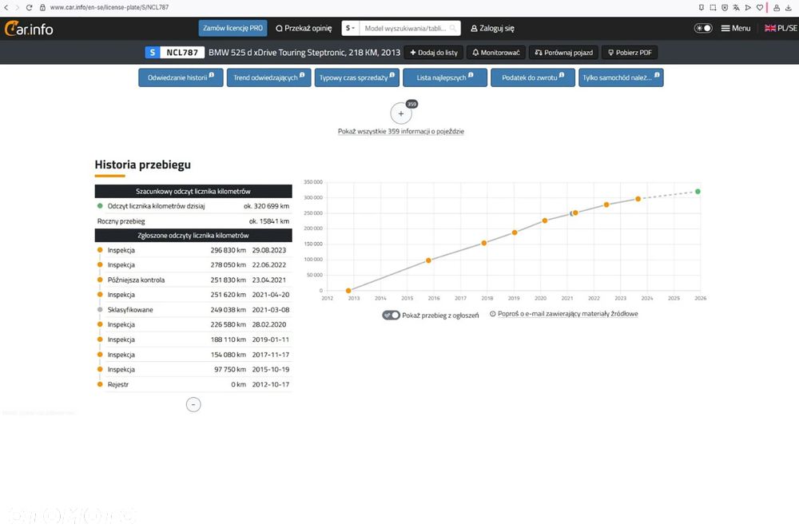Click the Roczny przebieg 15841 km value
The image size is (799, 532).
[269, 221]
